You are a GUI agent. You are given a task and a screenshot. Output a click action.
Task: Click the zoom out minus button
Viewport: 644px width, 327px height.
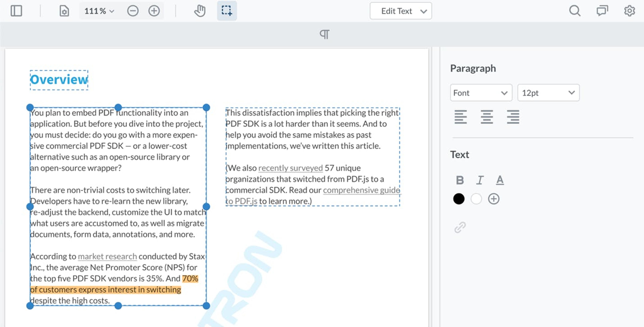pyautogui.click(x=133, y=11)
